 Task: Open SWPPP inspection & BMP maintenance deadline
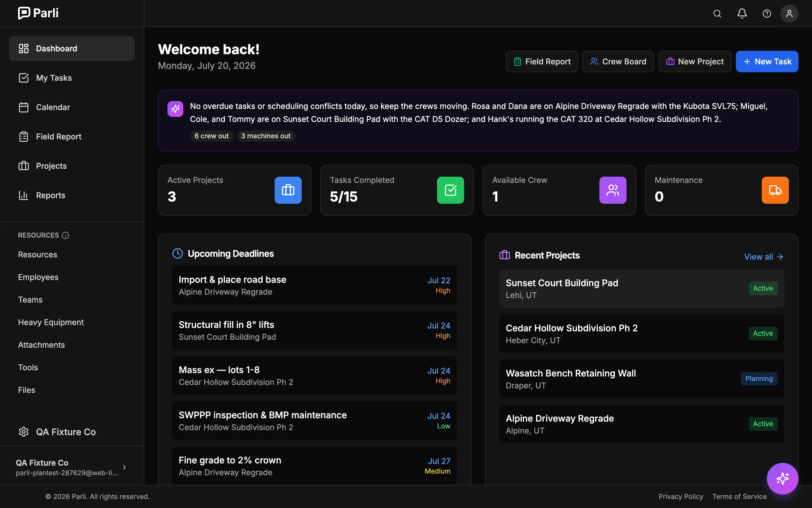(x=314, y=421)
